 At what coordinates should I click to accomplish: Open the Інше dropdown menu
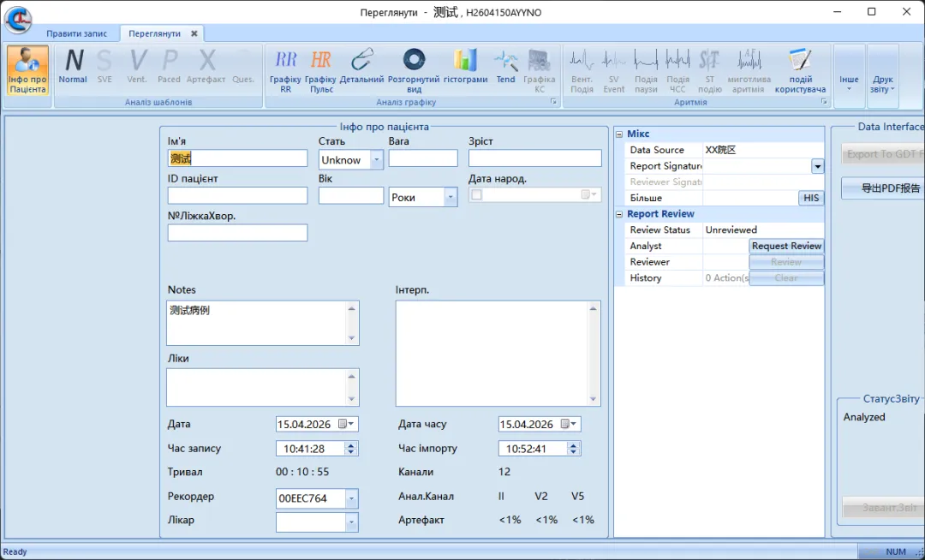click(850, 76)
